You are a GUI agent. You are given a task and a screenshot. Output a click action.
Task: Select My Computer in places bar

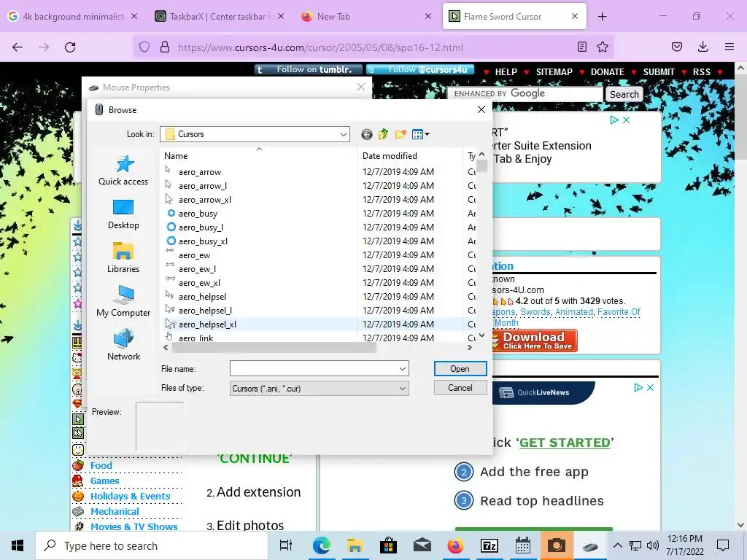[123, 302]
